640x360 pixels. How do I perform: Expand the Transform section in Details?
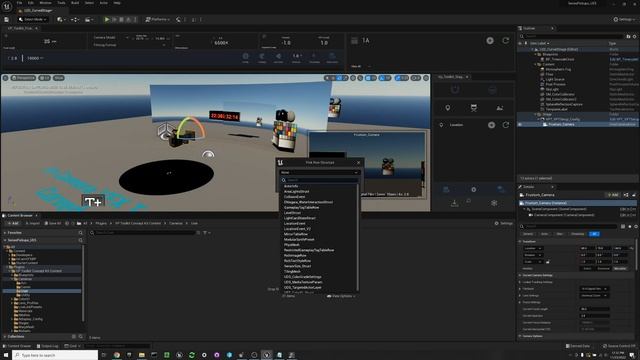click(x=520, y=241)
